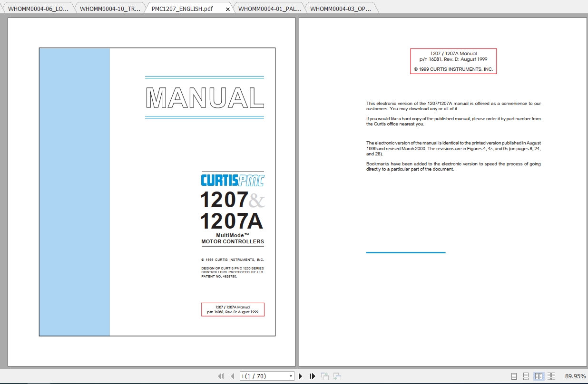Click the 89.95% zoom level
The height and width of the screenshot is (384, 588).
(x=575, y=376)
